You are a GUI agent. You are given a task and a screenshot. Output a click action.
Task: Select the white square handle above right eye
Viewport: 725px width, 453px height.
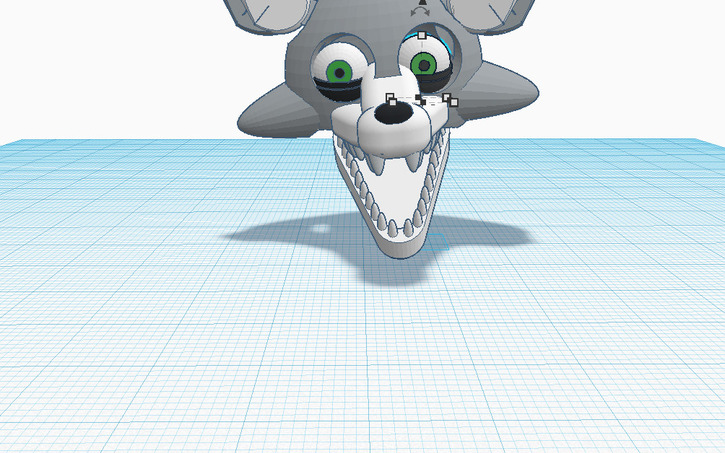coord(422,35)
